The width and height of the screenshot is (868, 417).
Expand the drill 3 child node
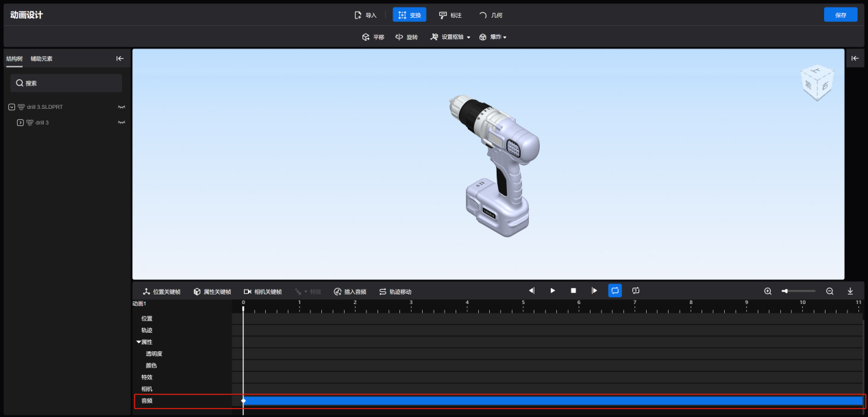coord(20,123)
